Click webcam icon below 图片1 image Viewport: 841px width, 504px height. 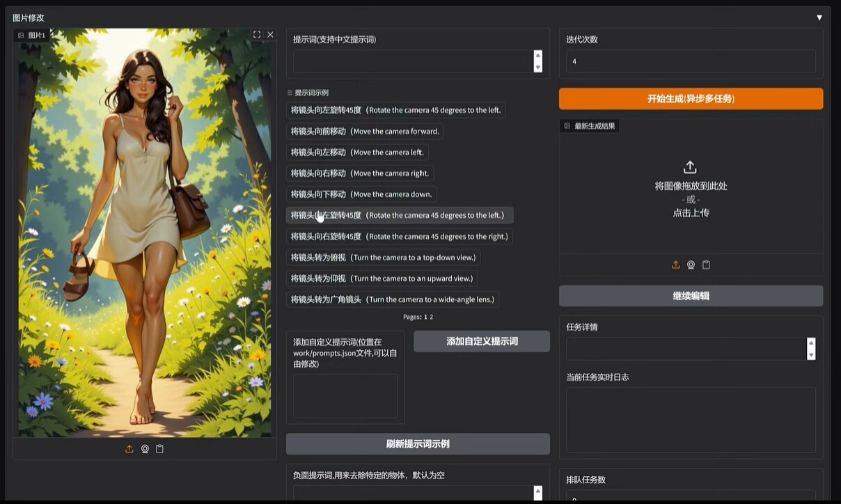pyautogui.click(x=145, y=449)
